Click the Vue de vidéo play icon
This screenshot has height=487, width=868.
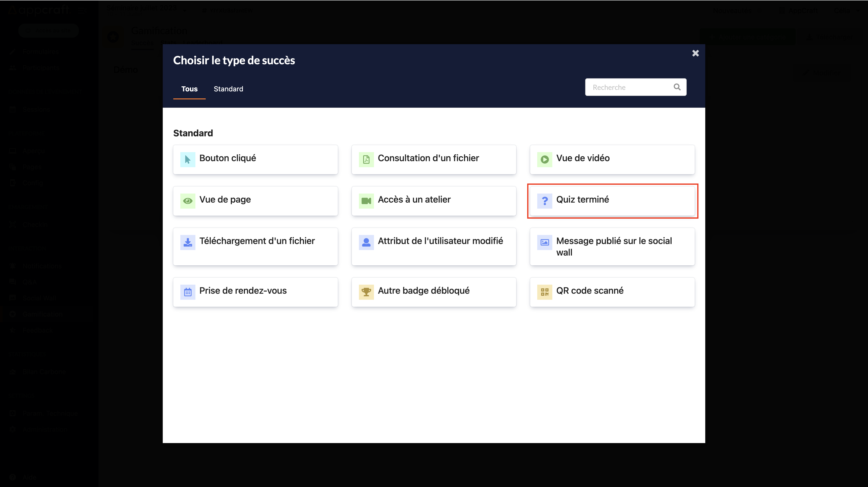[545, 160]
